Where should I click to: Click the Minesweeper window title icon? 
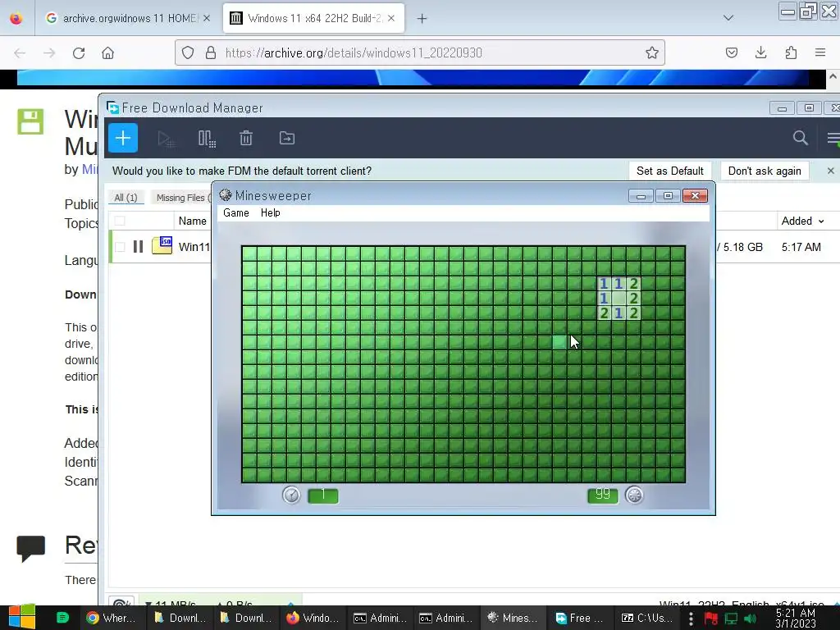(x=226, y=195)
